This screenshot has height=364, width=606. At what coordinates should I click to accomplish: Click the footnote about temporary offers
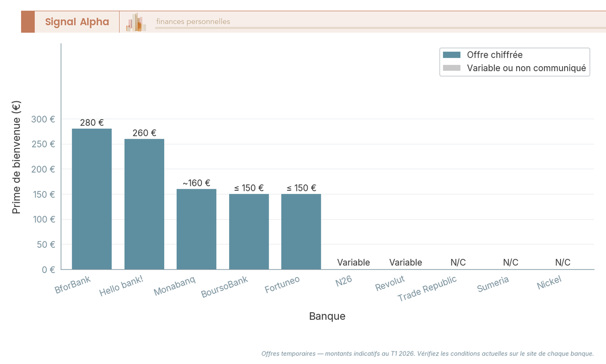(428, 354)
